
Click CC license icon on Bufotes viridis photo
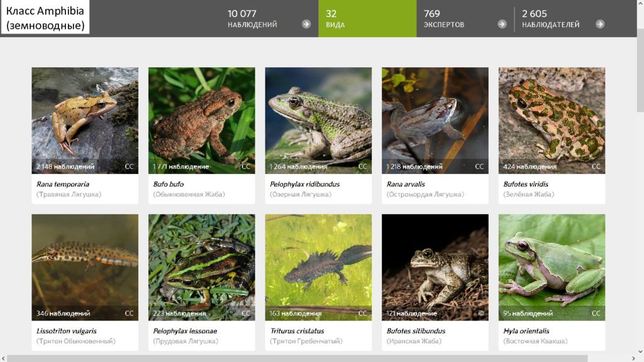pos(596,166)
